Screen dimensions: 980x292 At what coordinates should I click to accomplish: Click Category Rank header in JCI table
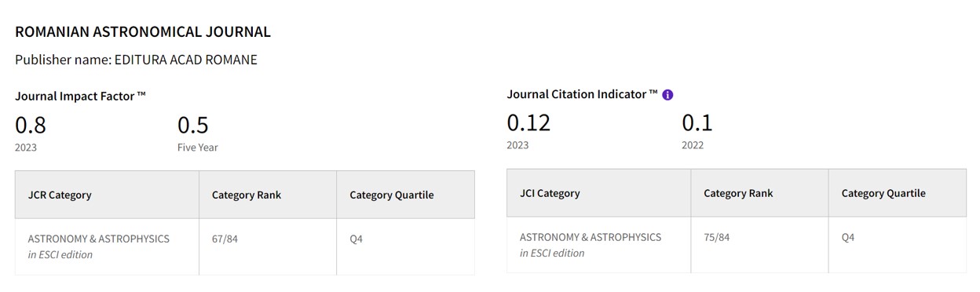[738, 193]
